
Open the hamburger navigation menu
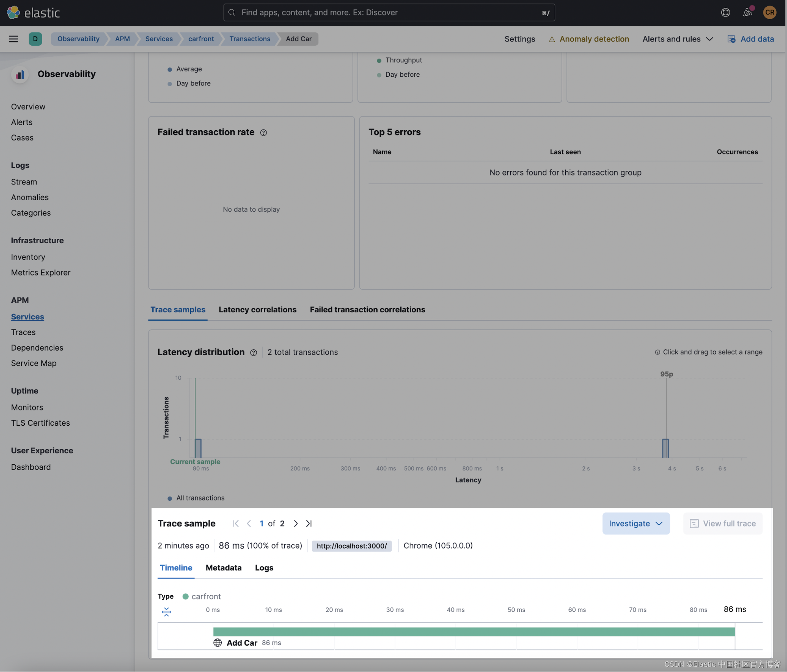click(13, 39)
